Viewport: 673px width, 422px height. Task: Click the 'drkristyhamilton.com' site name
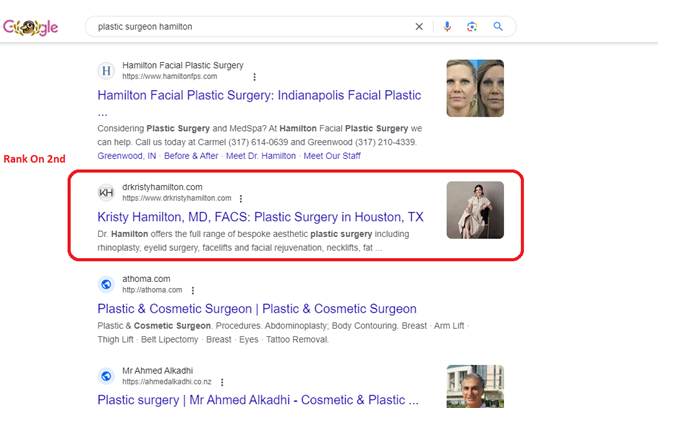point(162,187)
